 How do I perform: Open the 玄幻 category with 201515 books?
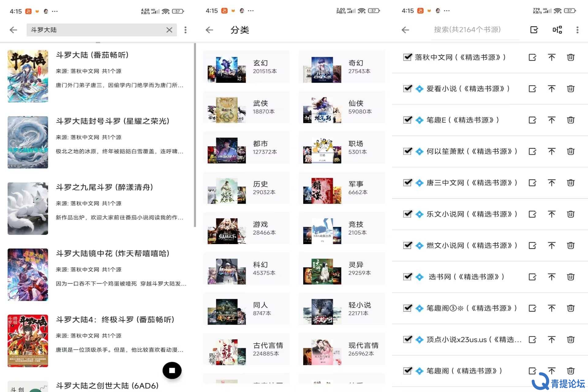[x=246, y=67]
